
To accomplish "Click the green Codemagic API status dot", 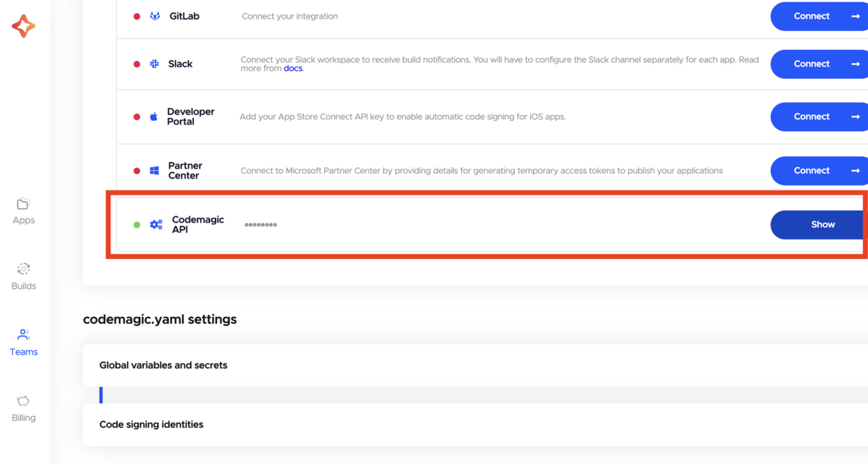I will (137, 224).
